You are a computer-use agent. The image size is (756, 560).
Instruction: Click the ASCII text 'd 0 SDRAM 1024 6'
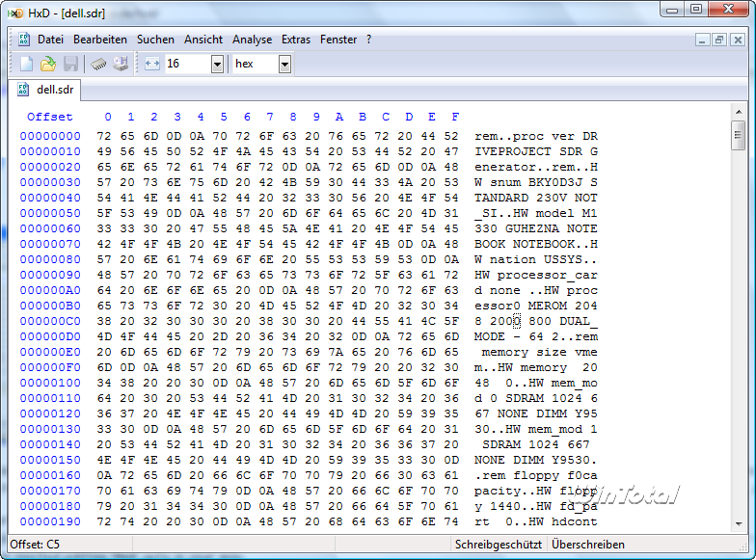[536, 398]
